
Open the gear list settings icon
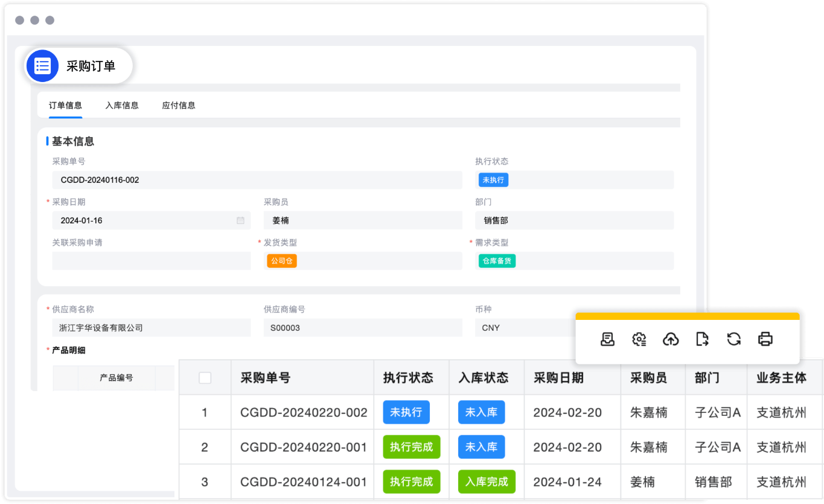coord(639,339)
